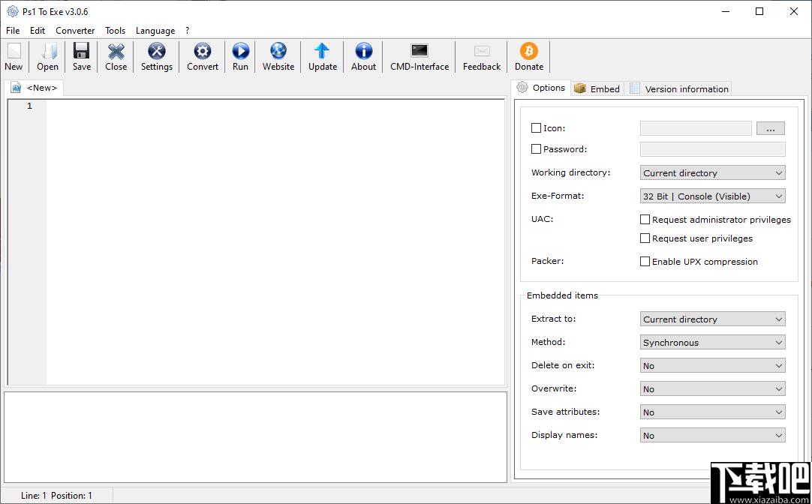Check Request user privileges
This screenshot has height=504, width=812.
[645, 238]
